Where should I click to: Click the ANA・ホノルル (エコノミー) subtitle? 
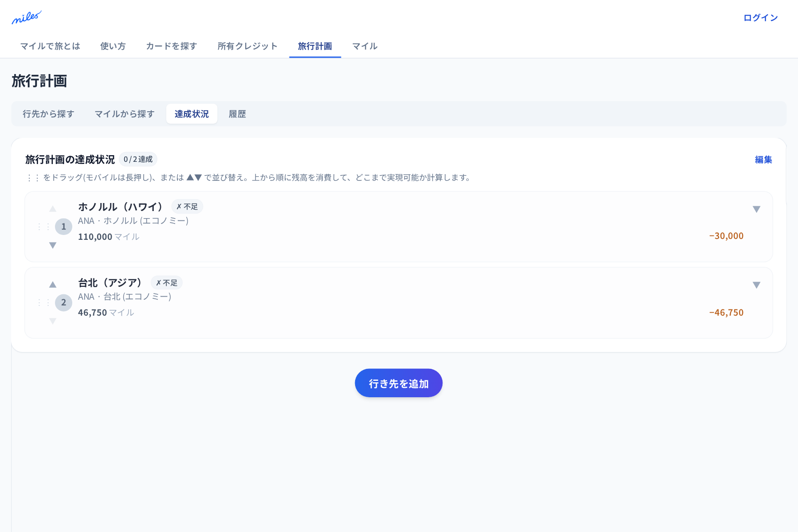coord(133,221)
